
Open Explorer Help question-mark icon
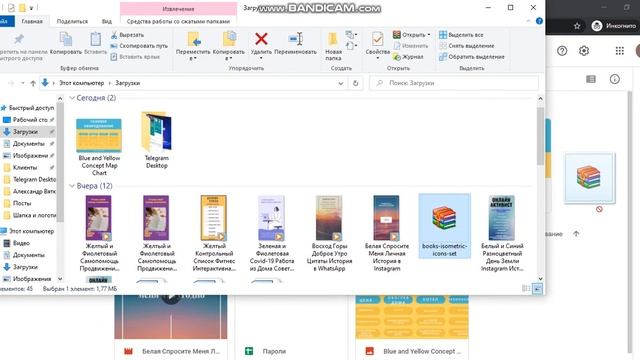(x=539, y=21)
